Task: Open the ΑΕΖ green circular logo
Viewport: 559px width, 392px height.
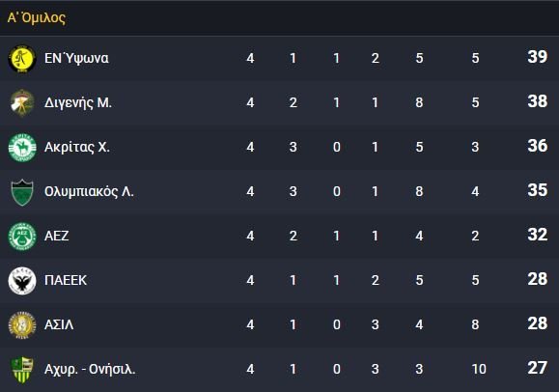Action: (22, 237)
